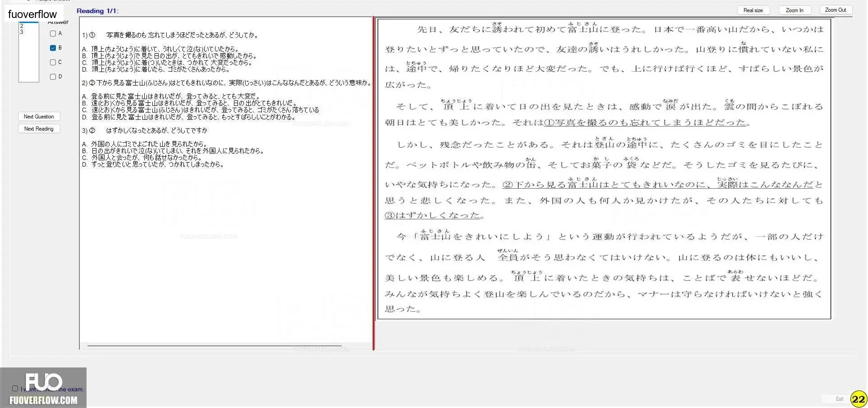Check answer option D
Screen dimensions: 868x408
click(x=53, y=77)
